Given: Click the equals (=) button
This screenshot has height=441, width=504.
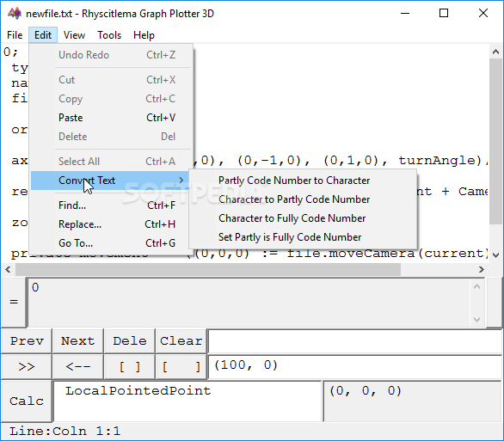Looking at the screenshot, I should [14, 302].
